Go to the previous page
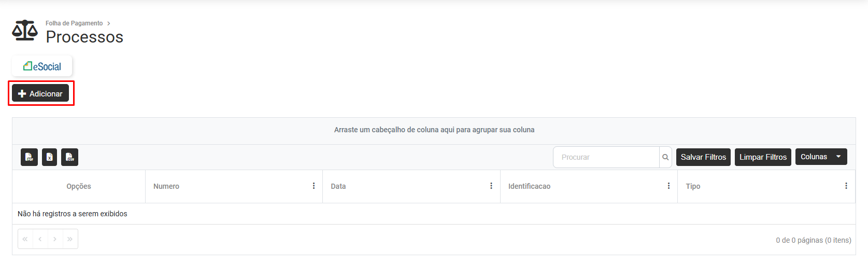 40,239
